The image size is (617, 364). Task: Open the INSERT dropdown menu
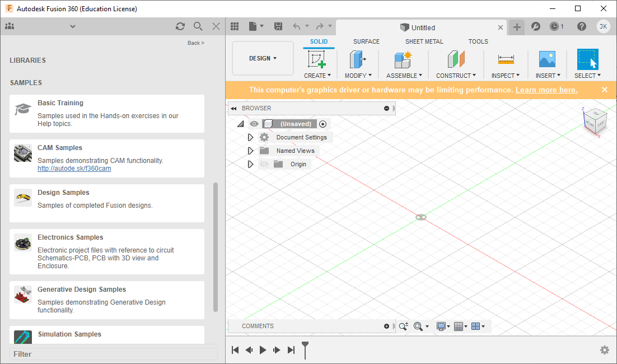548,76
